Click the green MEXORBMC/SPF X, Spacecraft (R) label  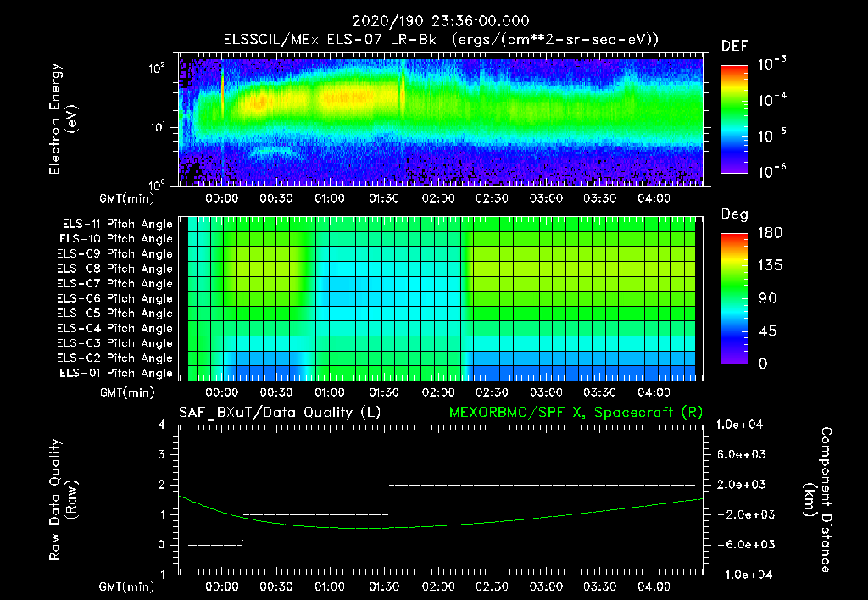click(576, 413)
